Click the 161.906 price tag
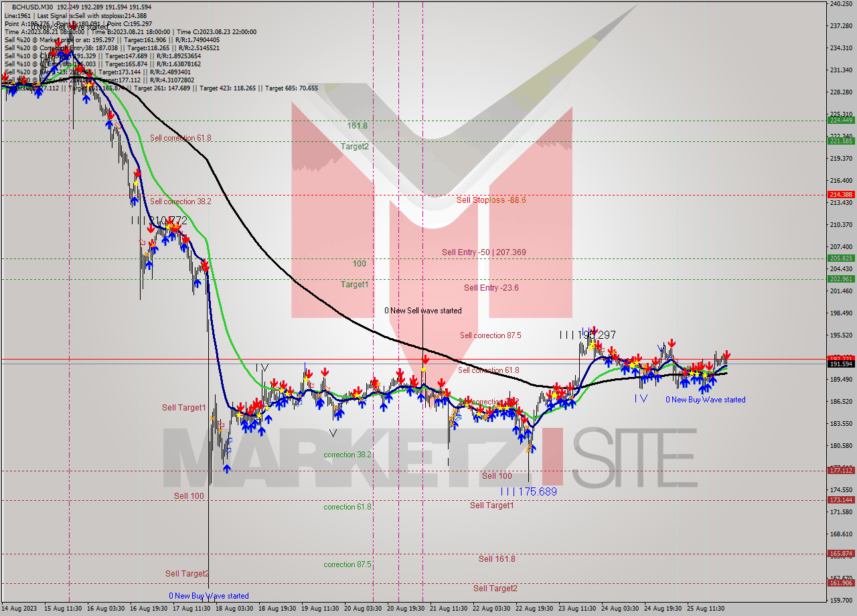This screenshot has height=616, width=857. coord(841,583)
